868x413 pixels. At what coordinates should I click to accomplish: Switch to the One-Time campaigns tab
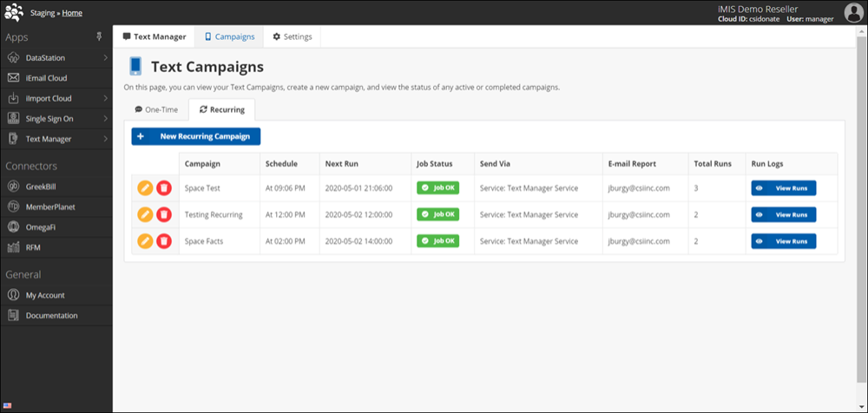tap(156, 110)
